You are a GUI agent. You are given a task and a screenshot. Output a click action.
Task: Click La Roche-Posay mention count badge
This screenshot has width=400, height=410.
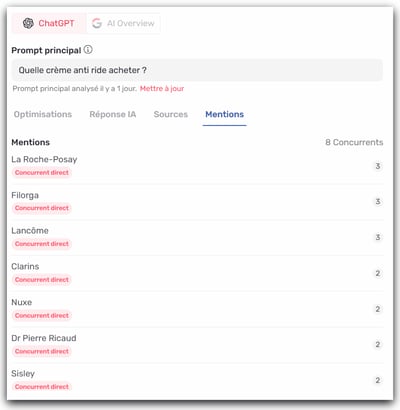[378, 166]
